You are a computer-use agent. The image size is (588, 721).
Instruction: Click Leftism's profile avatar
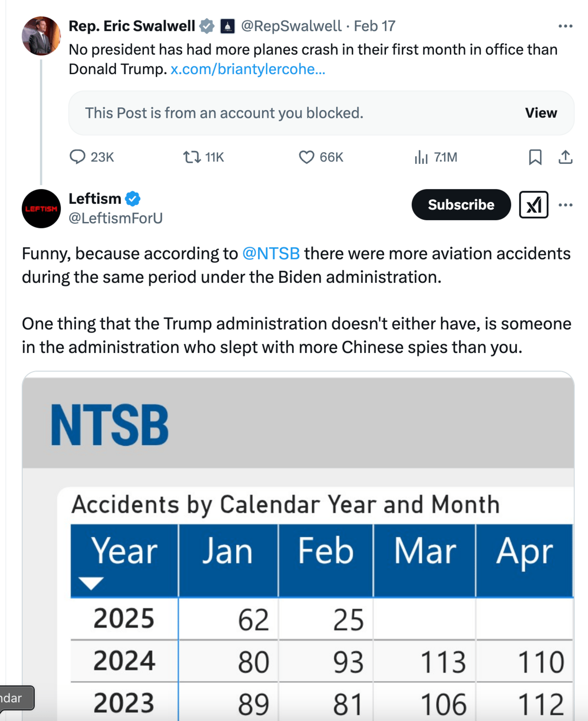tap(41, 208)
